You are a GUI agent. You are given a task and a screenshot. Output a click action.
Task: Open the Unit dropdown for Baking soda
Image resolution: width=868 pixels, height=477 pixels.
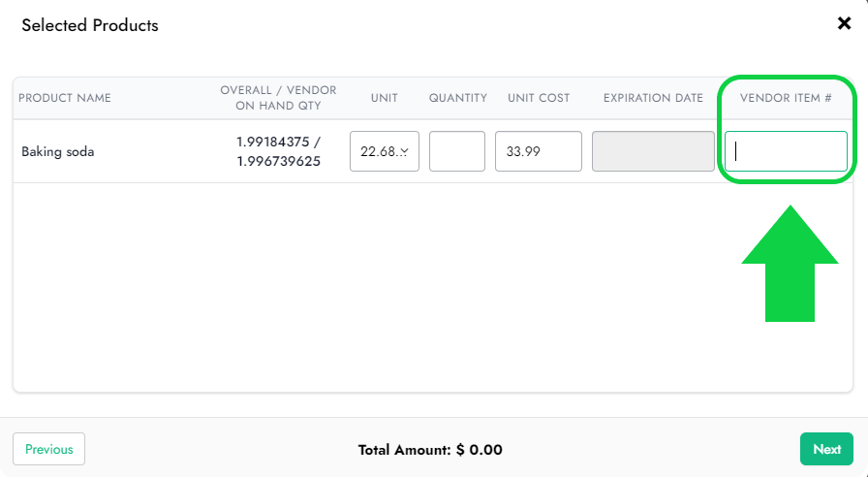(x=385, y=151)
